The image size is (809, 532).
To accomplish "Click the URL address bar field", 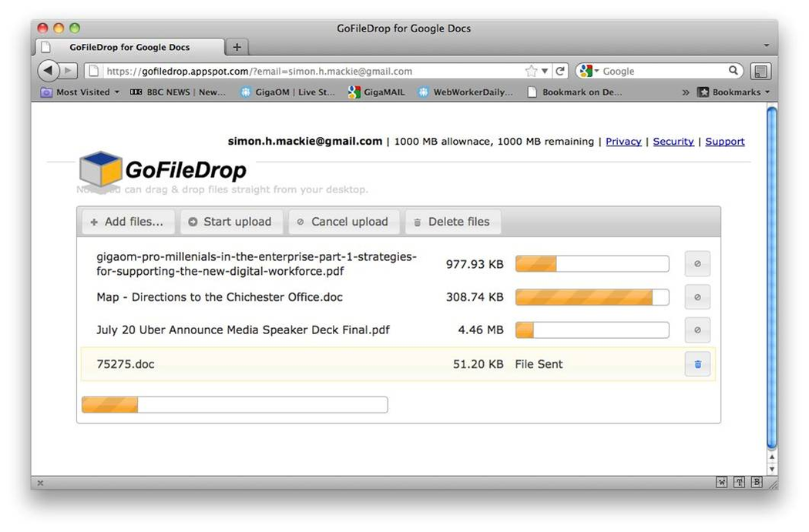I will click(308, 71).
